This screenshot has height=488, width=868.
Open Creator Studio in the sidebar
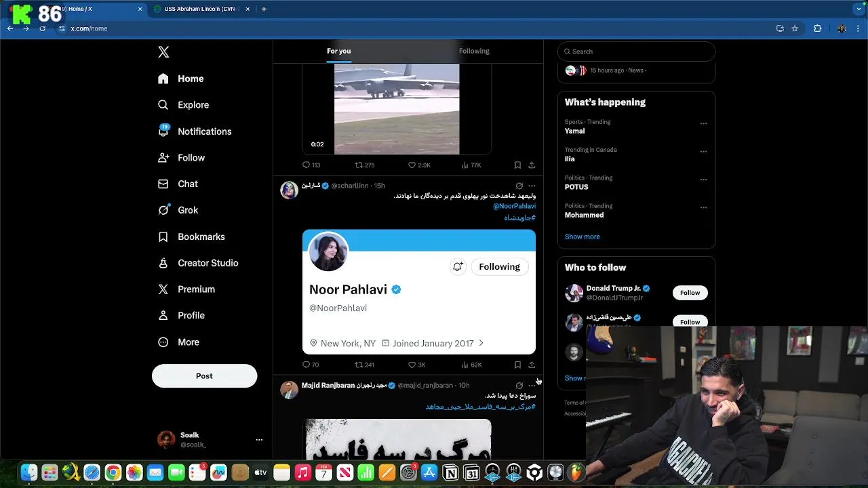click(x=198, y=263)
